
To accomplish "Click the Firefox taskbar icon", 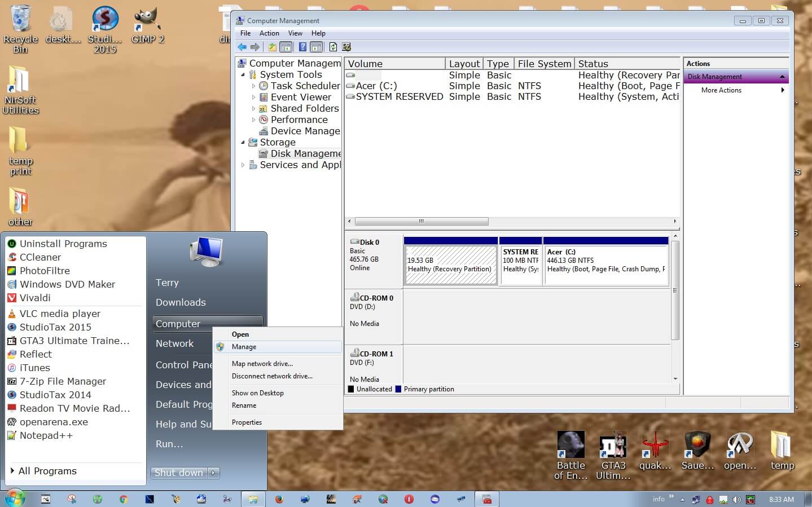I will click(x=279, y=499).
